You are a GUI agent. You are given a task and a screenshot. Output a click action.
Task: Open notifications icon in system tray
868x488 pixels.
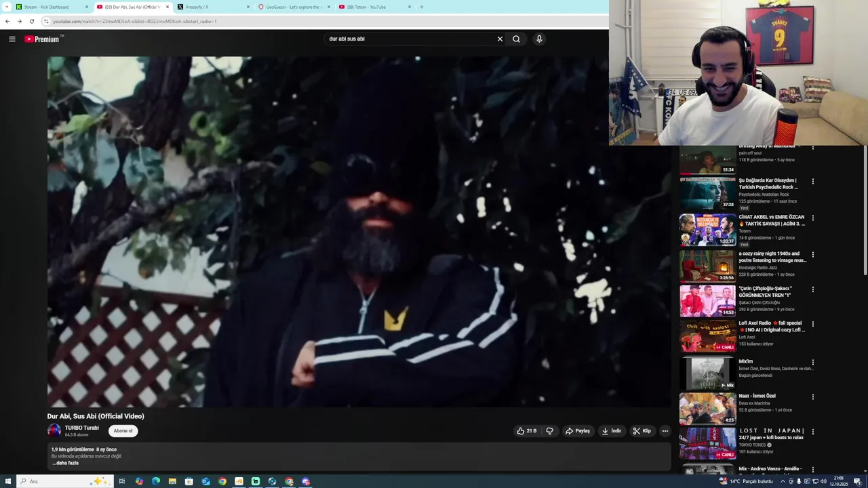coord(857,481)
